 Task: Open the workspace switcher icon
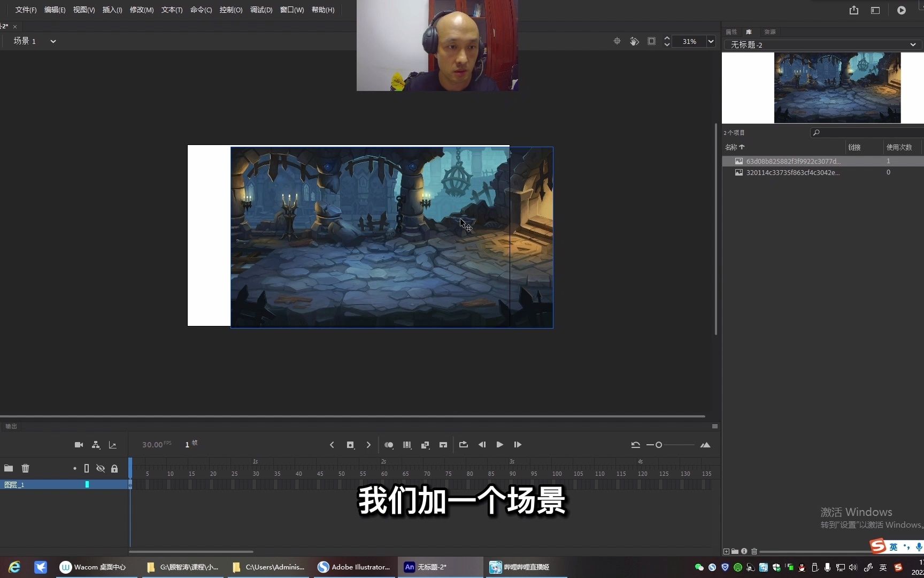(x=875, y=10)
